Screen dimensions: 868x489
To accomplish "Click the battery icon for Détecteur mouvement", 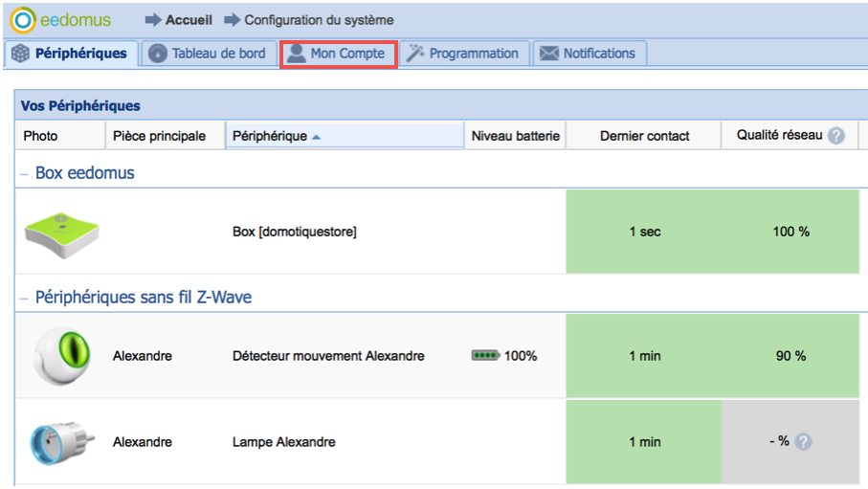I will click(x=485, y=356).
